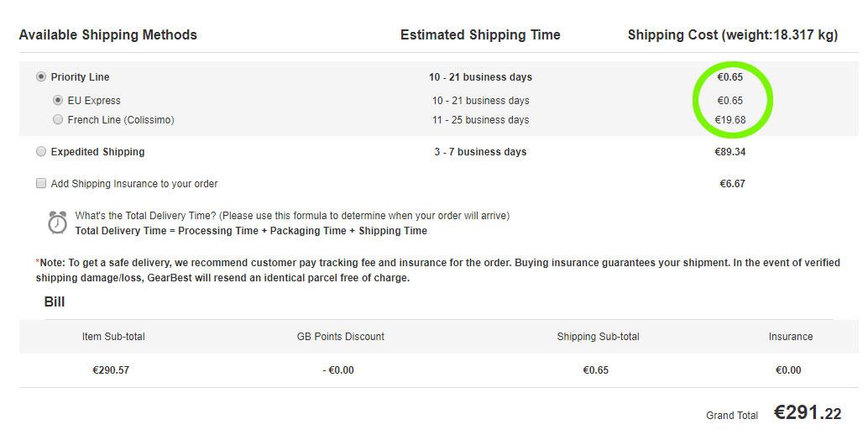Click the Expedited Shipping label
868x435 pixels.
click(x=97, y=152)
